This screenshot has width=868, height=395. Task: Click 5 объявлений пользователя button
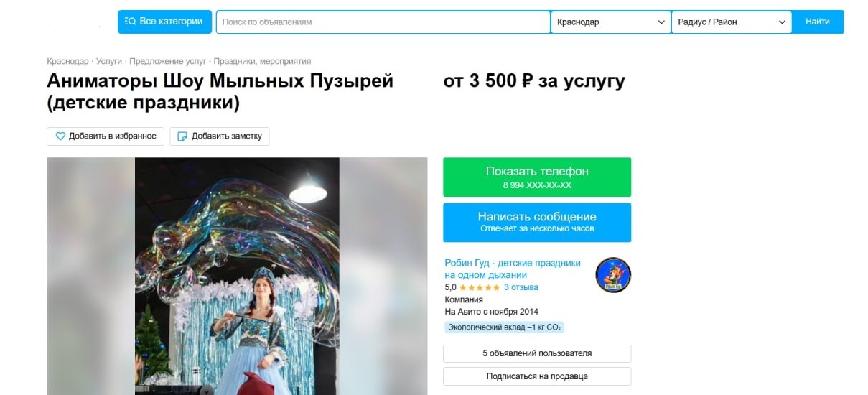(x=537, y=353)
